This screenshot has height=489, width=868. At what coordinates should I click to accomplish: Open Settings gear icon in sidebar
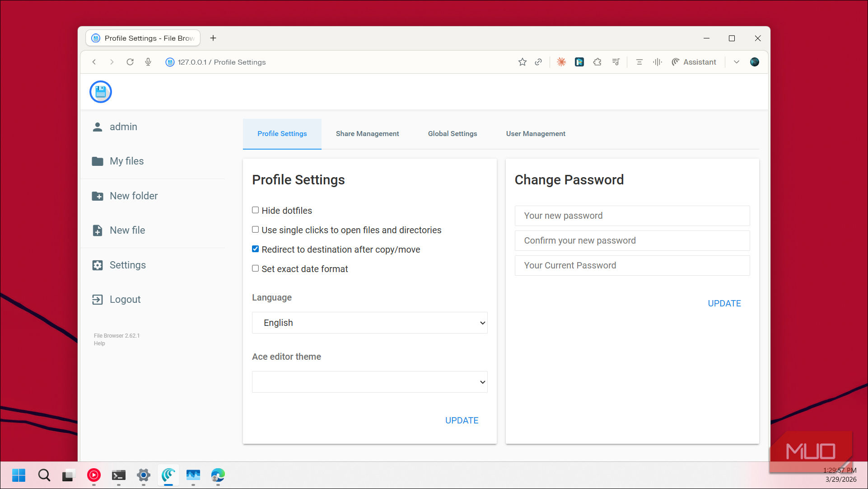pyautogui.click(x=97, y=265)
